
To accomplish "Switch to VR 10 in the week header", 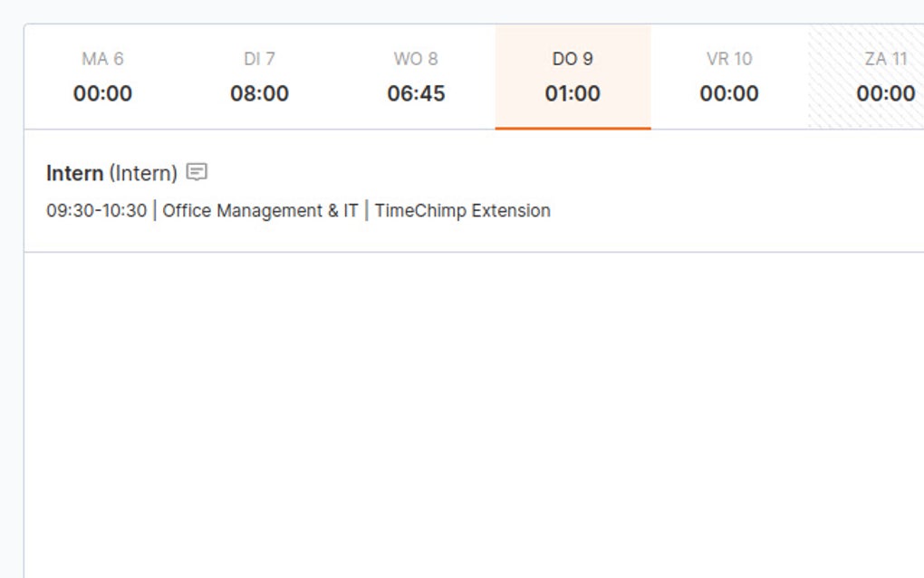I will (727, 76).
